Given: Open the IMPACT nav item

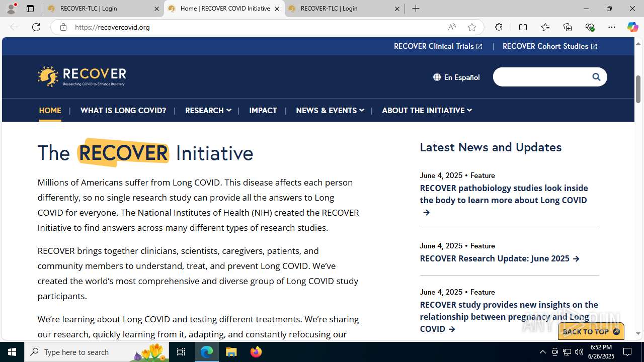Looking at the screenshot, I should (x=263, y=110).
